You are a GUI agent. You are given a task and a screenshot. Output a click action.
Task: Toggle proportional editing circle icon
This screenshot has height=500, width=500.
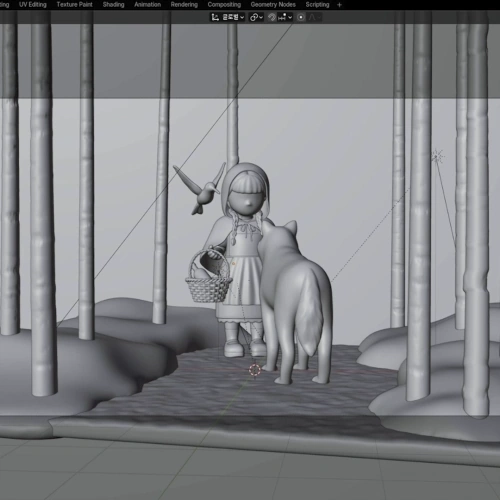301,17
